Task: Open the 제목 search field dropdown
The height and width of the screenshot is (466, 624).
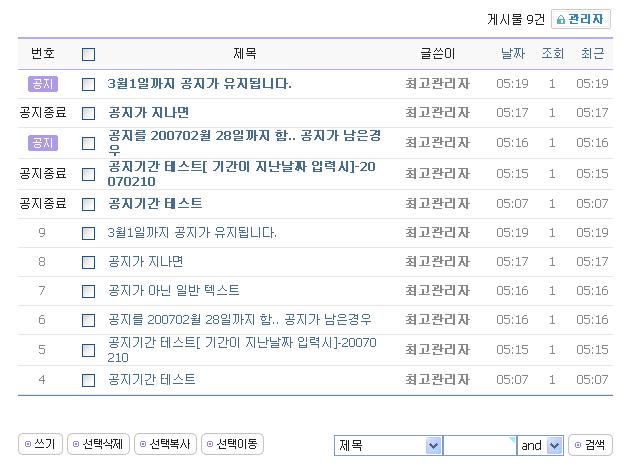Action: (x=388, y=445)
